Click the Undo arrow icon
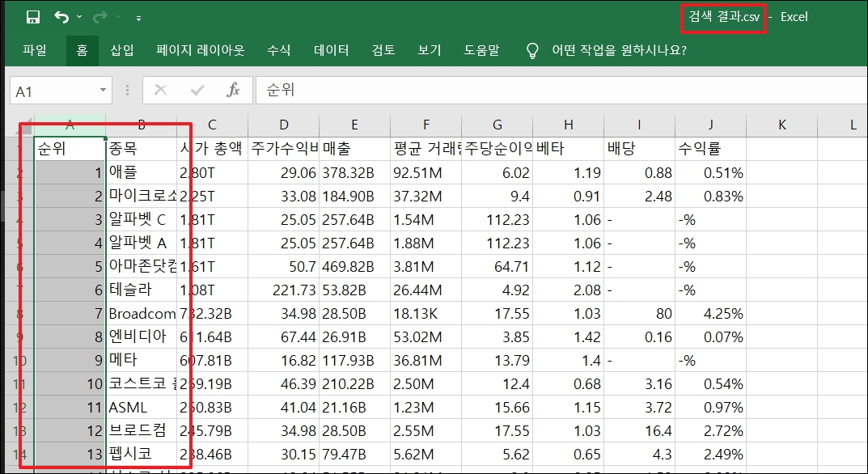868x474 pixels. pyautogui.click(x=61, y=17)
